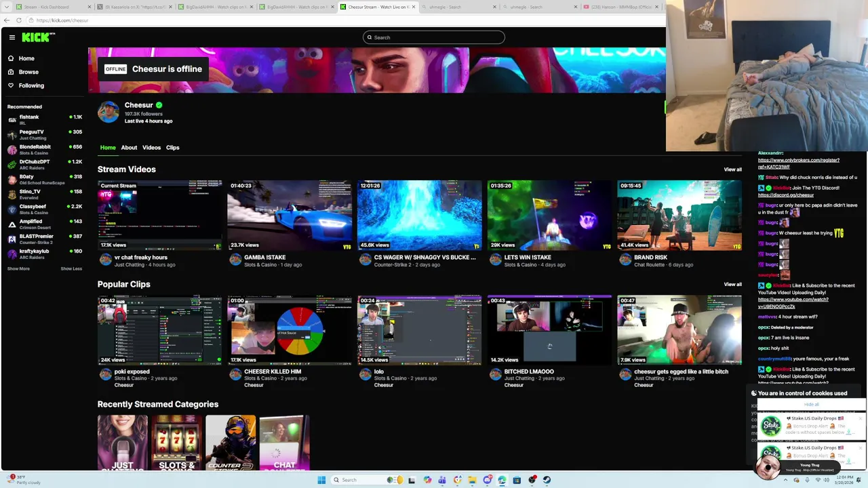Click kraftykaylub channel avatar

[12, 253]
